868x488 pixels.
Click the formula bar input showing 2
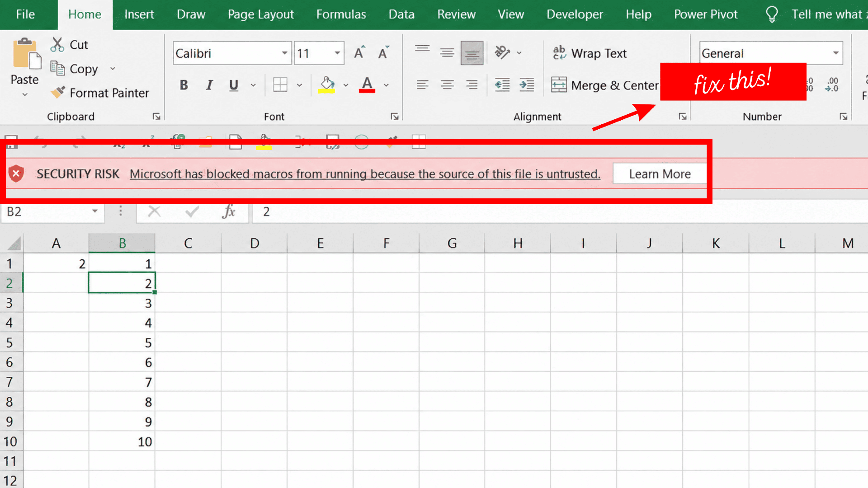(x=560, y=211)
